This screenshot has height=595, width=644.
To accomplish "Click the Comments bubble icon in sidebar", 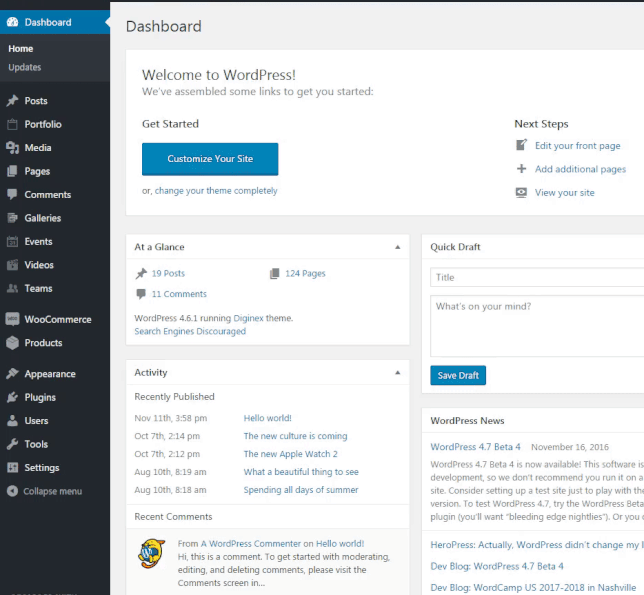I will [x=12, y=194].
